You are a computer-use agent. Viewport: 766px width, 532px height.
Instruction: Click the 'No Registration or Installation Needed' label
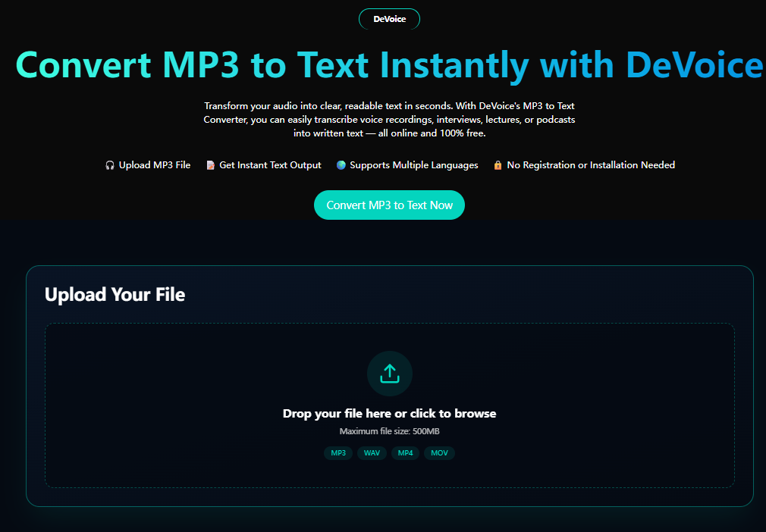(x=591, y=165)
